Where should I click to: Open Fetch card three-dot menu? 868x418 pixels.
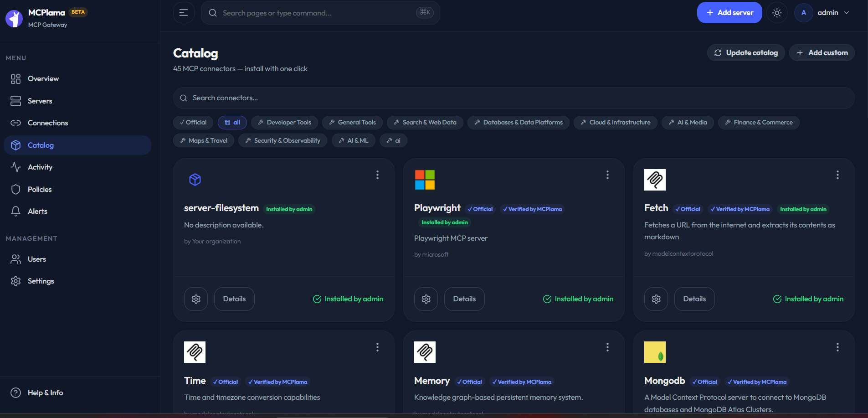837,175
